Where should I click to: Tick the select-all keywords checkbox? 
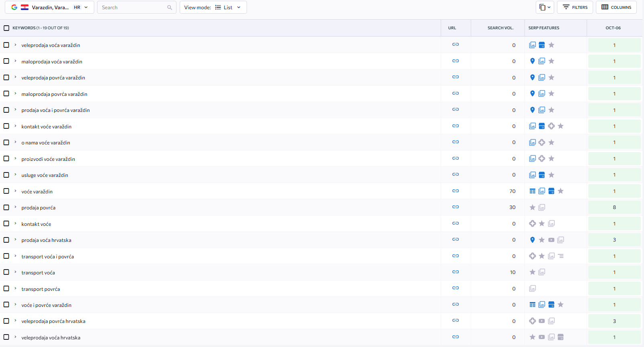[x=6, y=28]
